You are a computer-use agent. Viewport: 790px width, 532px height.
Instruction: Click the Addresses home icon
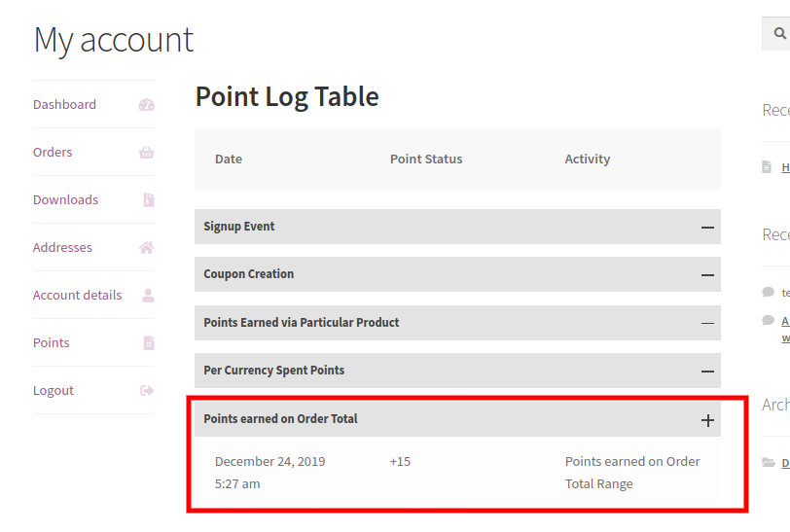[x=147, y=248]
